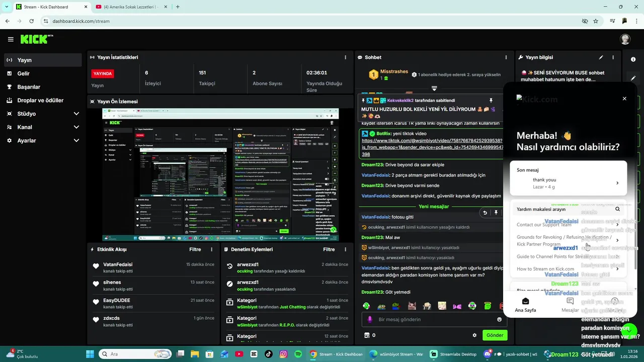Open the Windows Start menu
The image size is (644, 362).
point(90,354)
